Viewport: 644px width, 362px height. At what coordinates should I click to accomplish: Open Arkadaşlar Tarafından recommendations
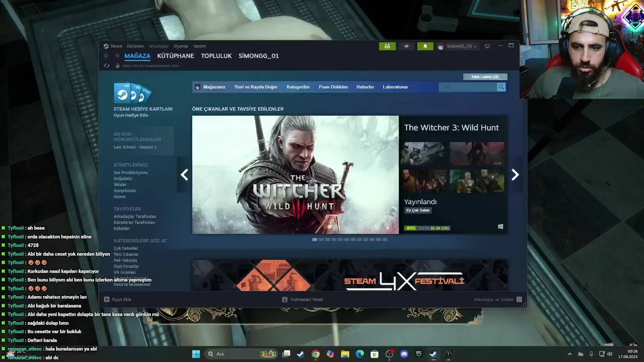coord(135,217)
